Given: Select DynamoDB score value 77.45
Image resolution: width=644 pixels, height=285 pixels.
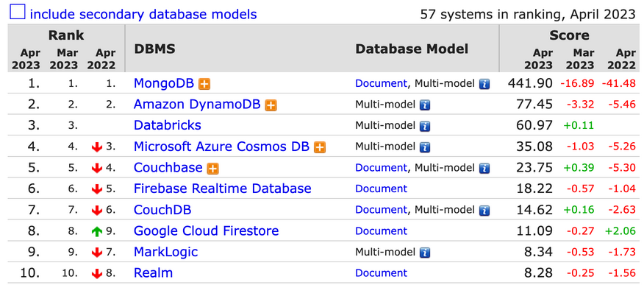Looking at the screenshot, I should coord(534,104).
